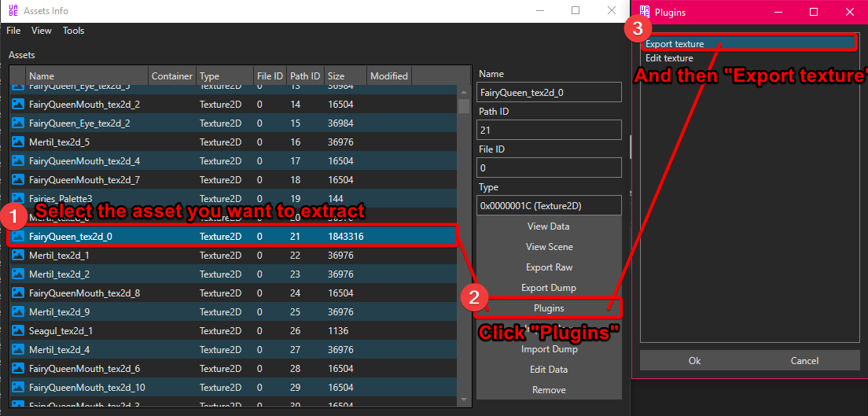Click the texture icon beside FairyQueen_Eye_tex2d_2
Viewport: 868px width, 416px height.
point(18,123)
